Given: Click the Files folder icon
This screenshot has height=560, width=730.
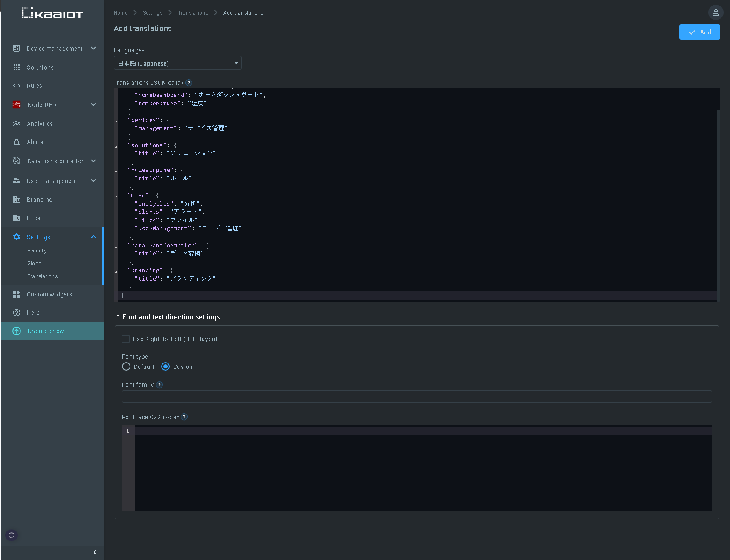Looking at the screenshot, I should click(x=17, y=218).
